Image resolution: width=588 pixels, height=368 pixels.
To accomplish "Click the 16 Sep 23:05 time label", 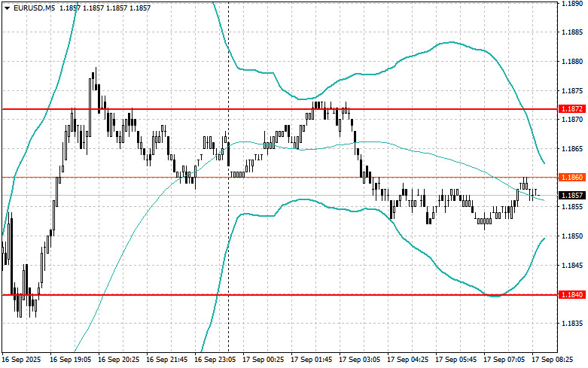I will click(x=215, y=360).
